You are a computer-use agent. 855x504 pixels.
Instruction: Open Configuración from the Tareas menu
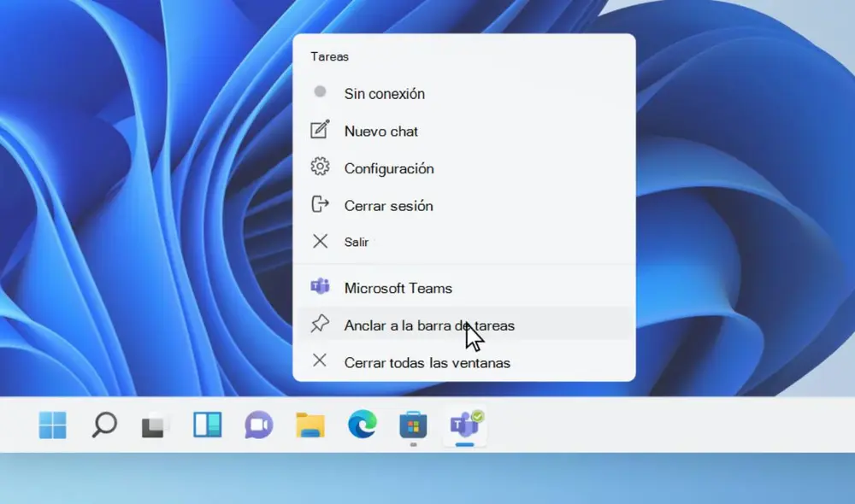point(388,168)
